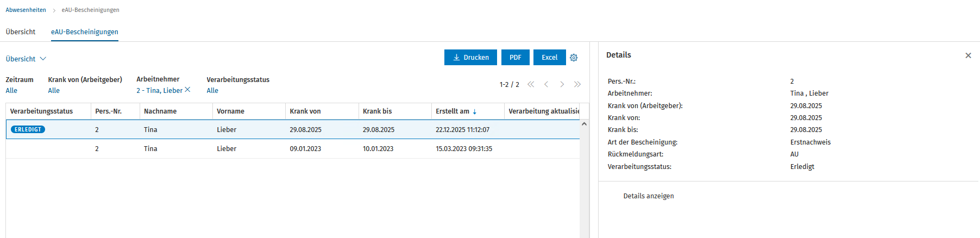980x238 pixels.
Task: Click the Drucken button
Action: tap(470, 57)
